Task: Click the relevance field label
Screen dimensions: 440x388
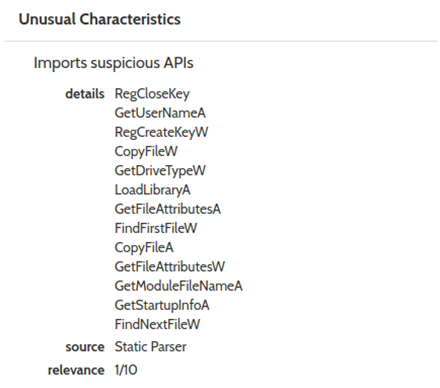Action: point(76,370)
